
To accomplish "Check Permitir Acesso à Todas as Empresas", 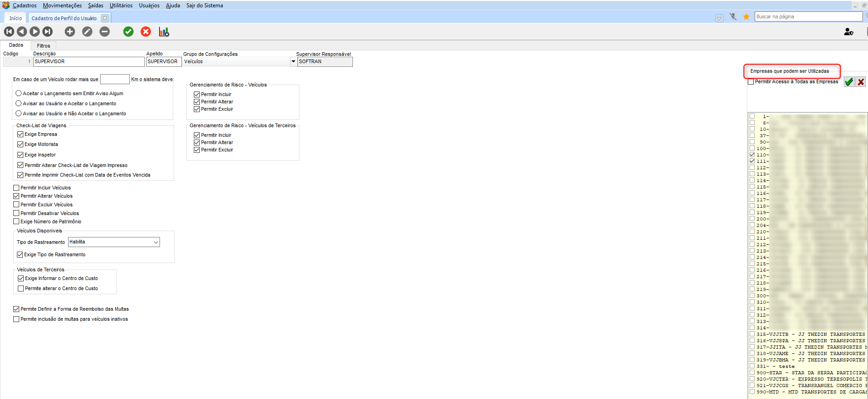I will 751,82.
